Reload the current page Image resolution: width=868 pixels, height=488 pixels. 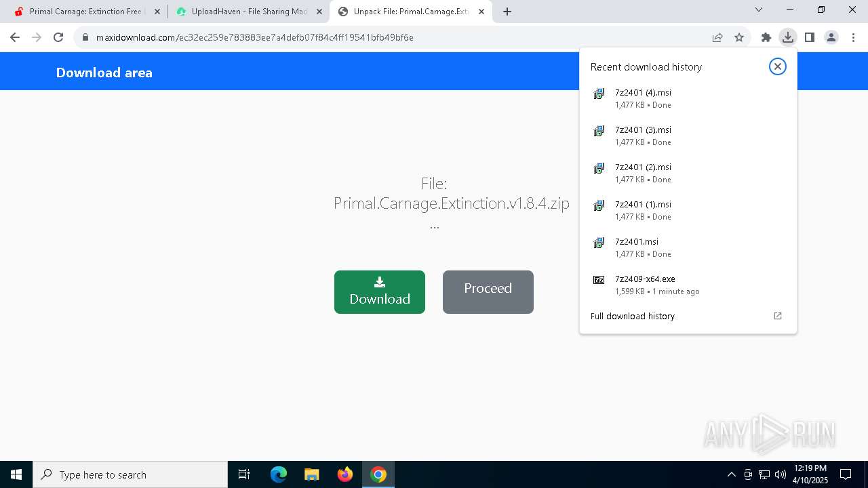click(58, 37)
